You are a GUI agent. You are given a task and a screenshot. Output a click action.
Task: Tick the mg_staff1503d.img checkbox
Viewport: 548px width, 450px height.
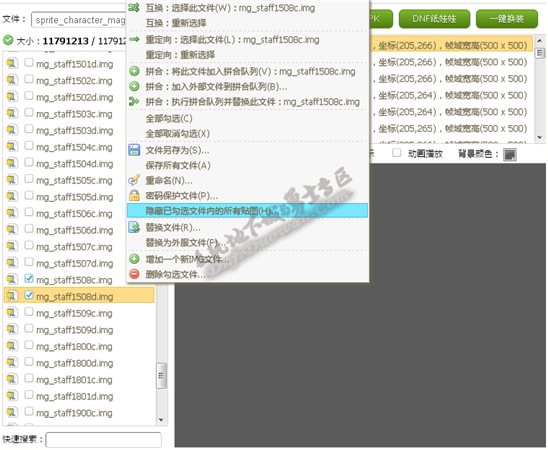29,129
